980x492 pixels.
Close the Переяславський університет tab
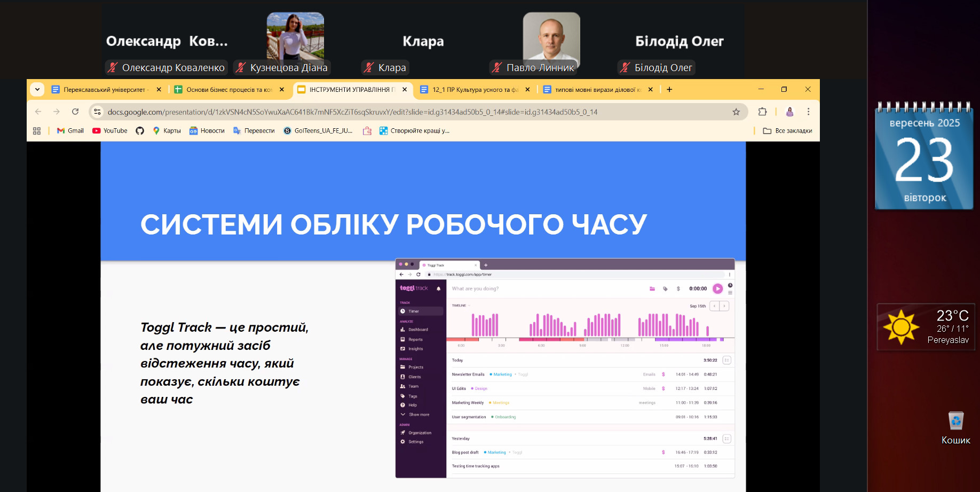coord(159,90)
